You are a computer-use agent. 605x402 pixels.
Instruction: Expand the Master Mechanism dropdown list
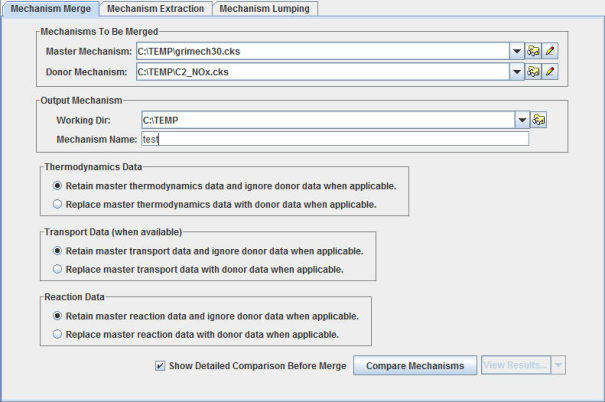pyautogui.click(x=517, y=51)
